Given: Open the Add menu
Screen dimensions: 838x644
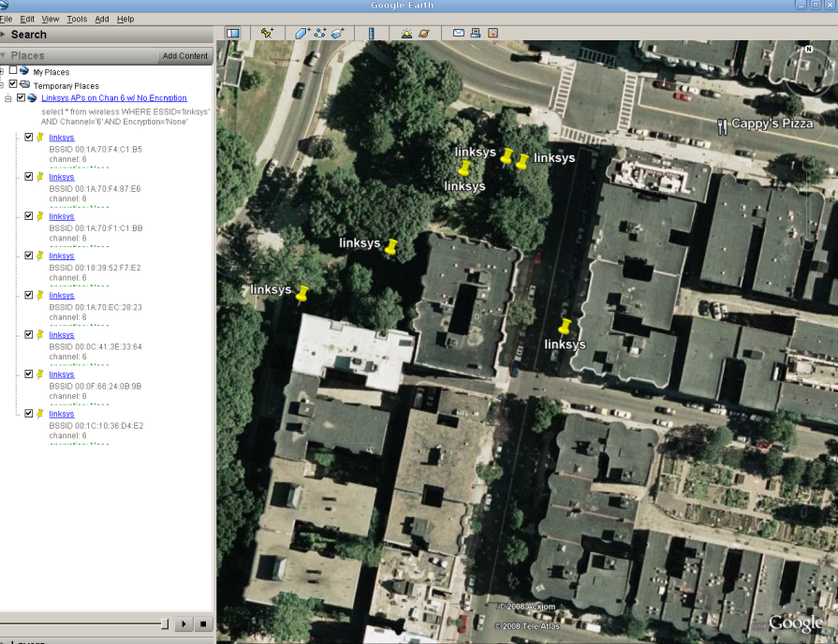Looking at the screenshot, I should (x=101, y=19).
